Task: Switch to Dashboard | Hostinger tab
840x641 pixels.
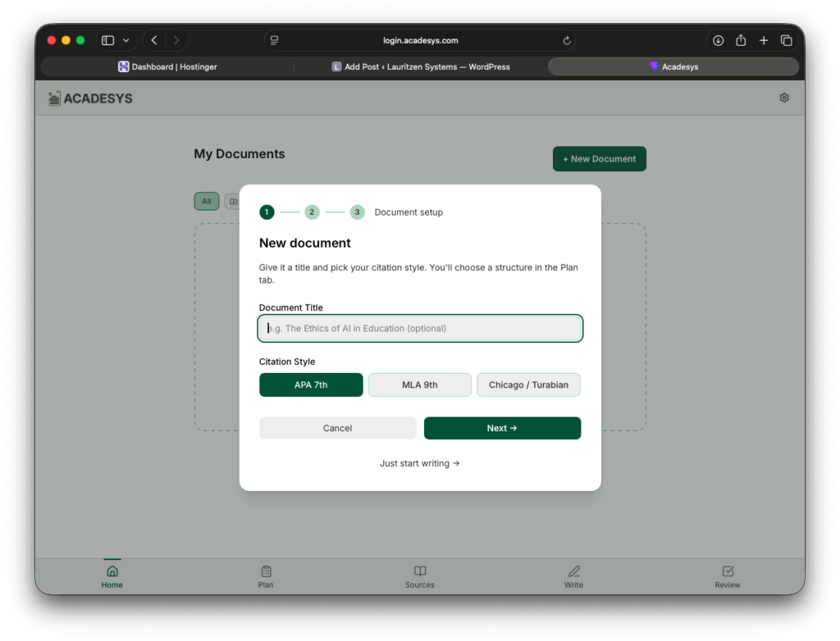Action: tap(167, 66)
